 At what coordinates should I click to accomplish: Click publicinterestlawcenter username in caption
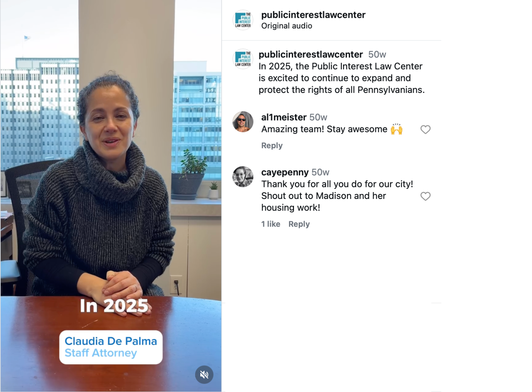click(x=311, y=54)
